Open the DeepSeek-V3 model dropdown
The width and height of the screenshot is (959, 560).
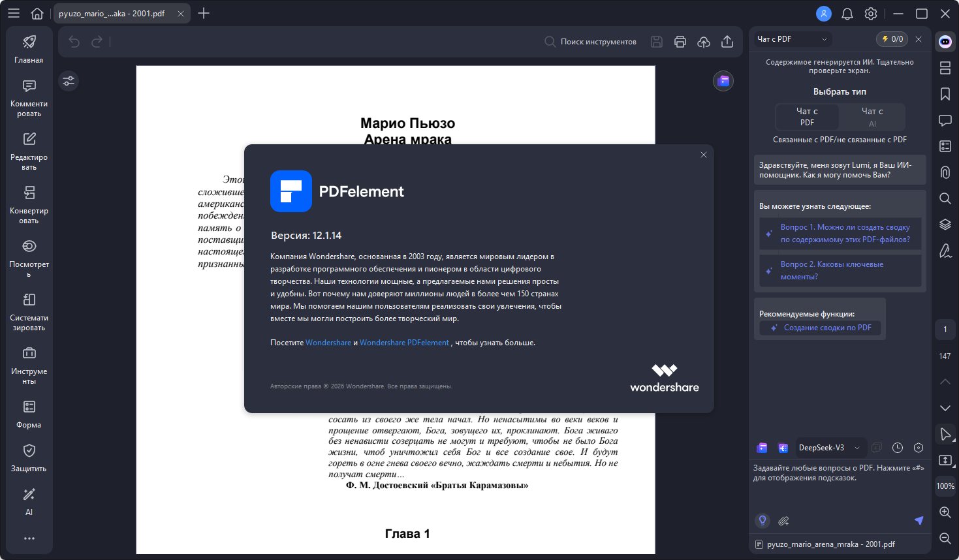click(x=828, y=448)
